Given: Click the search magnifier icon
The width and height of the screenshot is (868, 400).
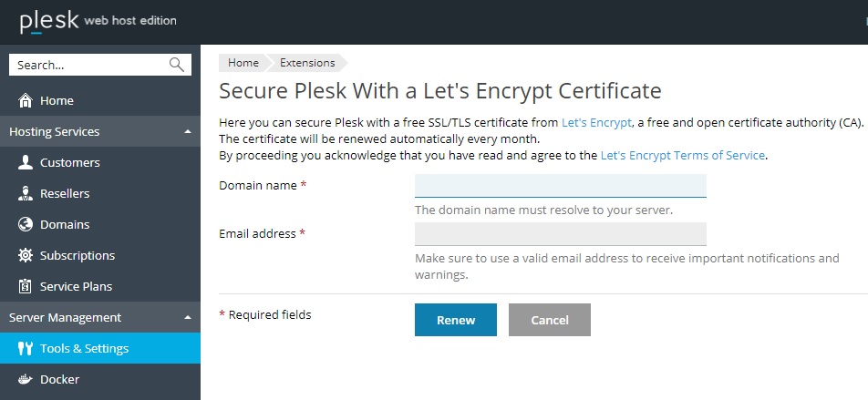Looking at the screenshot, I should pyautogui.click(x=177, y=65).
